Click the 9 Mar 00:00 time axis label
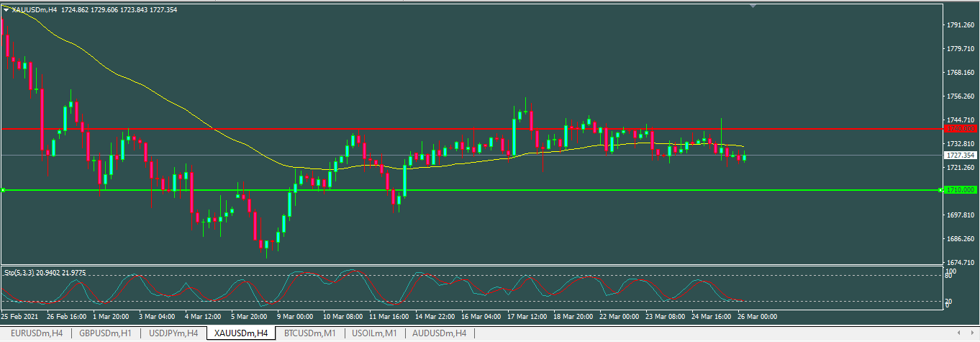 (294, 317)
